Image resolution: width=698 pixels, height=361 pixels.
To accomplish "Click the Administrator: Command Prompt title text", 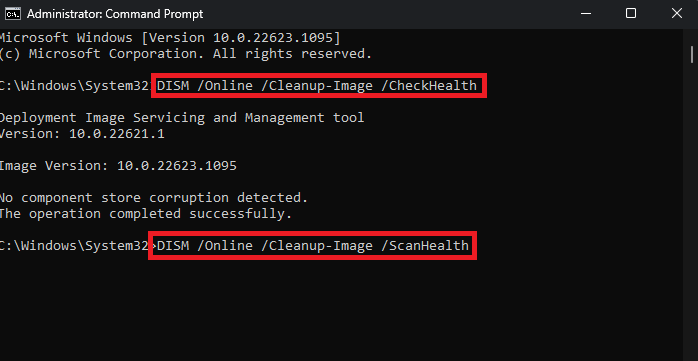I will [x=115, y=14].
